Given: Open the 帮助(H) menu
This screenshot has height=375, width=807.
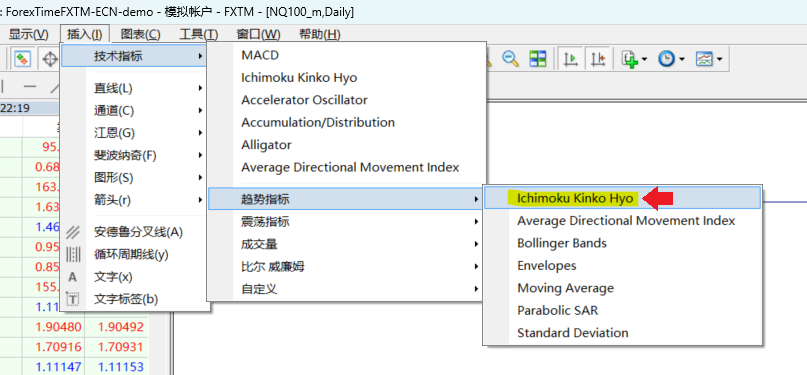Looking at the screenshot, I should point(320,34).
